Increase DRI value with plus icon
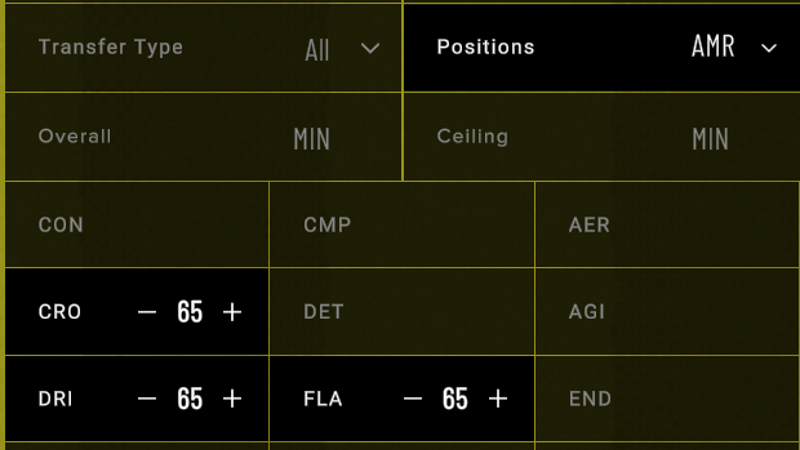The height and width of the screenshot is (450, 800). (232, 398)
